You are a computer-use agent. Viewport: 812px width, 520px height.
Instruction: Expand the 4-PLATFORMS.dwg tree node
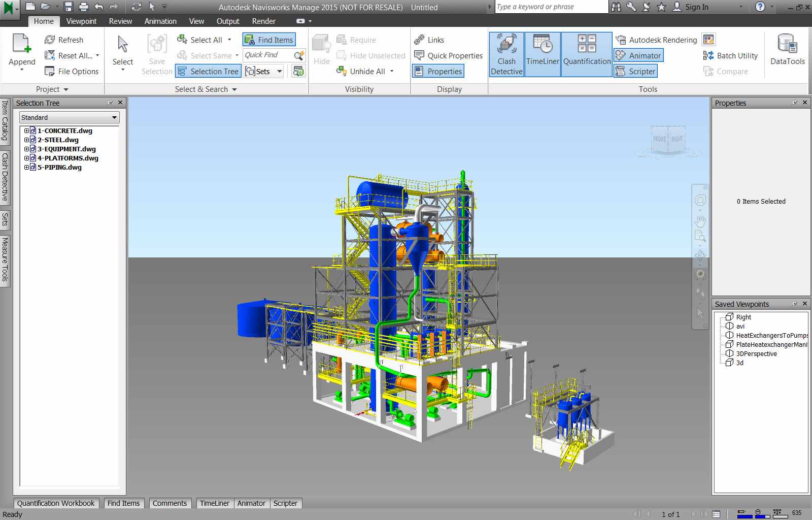pyautogui.click(x=27, y=158)
